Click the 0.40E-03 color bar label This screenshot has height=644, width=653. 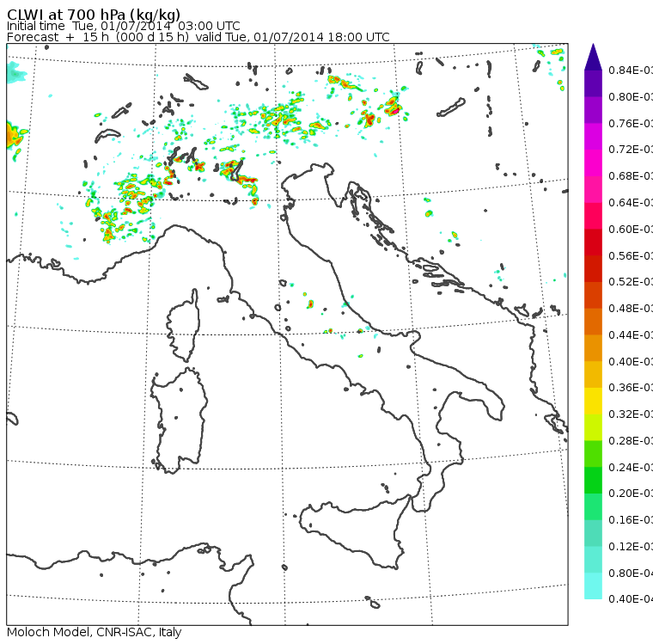coord(630,361)
